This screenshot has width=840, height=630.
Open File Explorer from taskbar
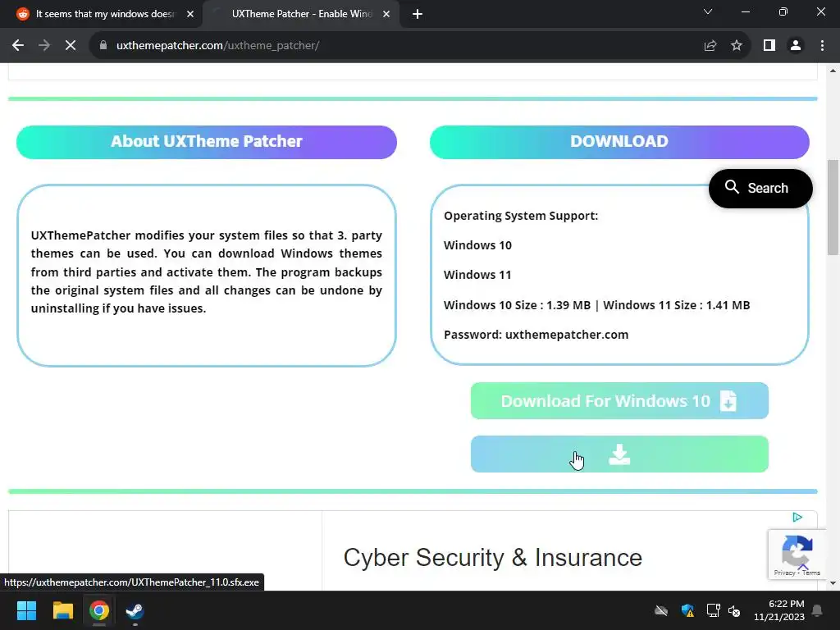tap(62, 610)
